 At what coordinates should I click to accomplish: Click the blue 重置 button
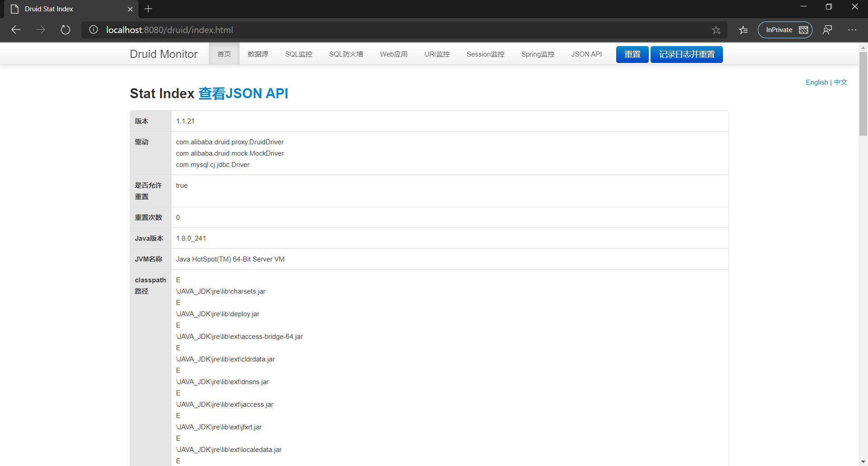[632, 54]
